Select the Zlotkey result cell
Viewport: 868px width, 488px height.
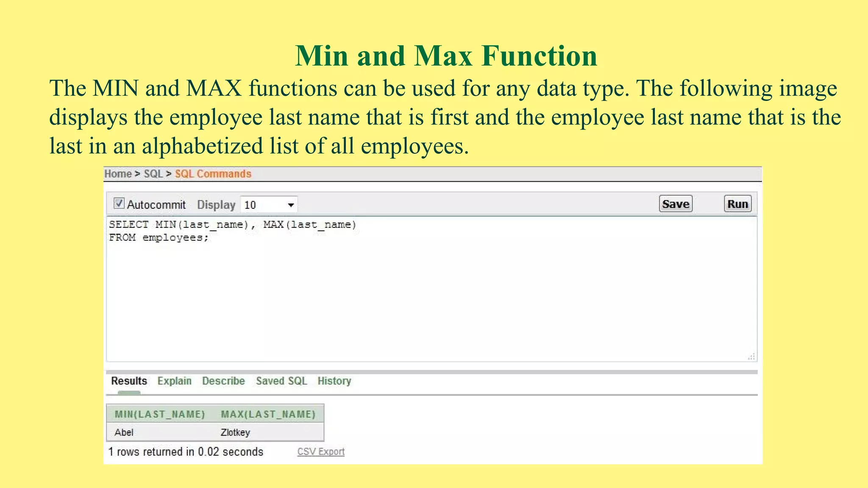click(x=235, y=433)
